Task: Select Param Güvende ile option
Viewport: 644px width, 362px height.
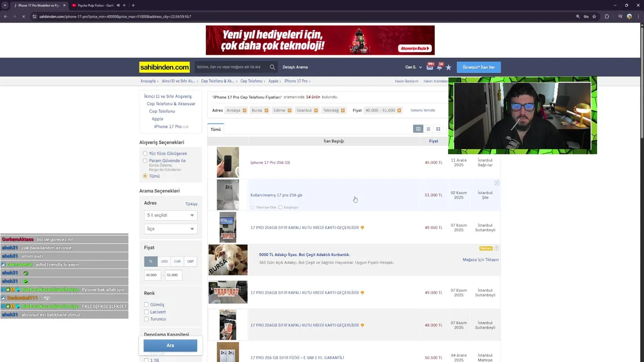Action: [145, 161]
